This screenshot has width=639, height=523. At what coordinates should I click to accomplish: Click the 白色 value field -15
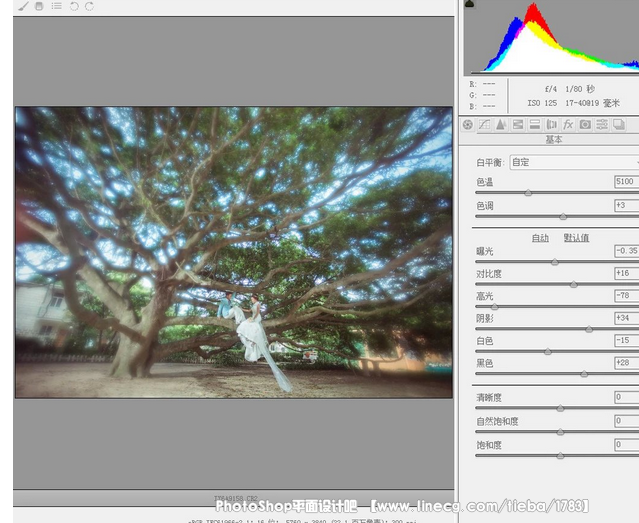[626, 340]
